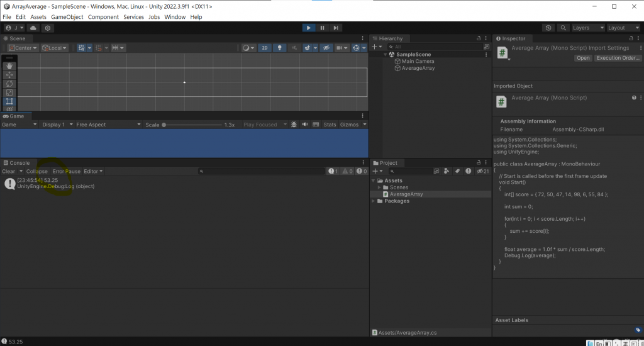Select the Rotate tool
Viewport: 644px width, 346px height.
click(x=9, y=84)
